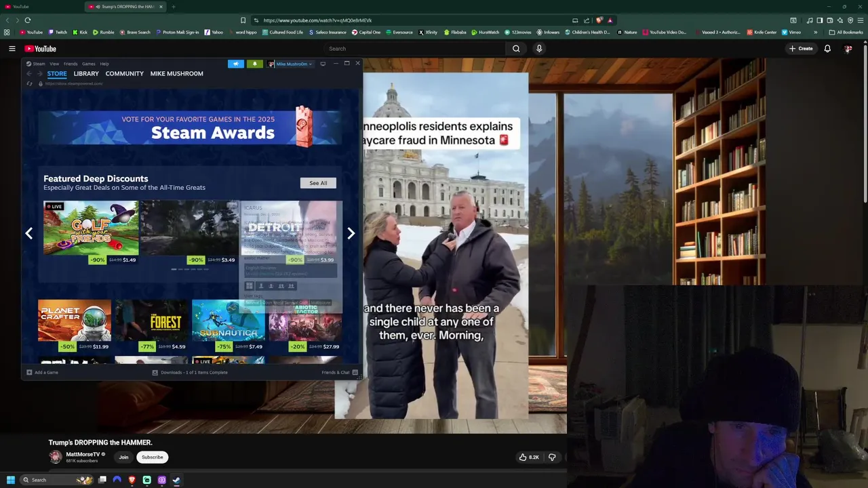The height and width of the screenshot is (488, 868).
Task: Open Task View on the taskbar
Action: click(102, 480)
